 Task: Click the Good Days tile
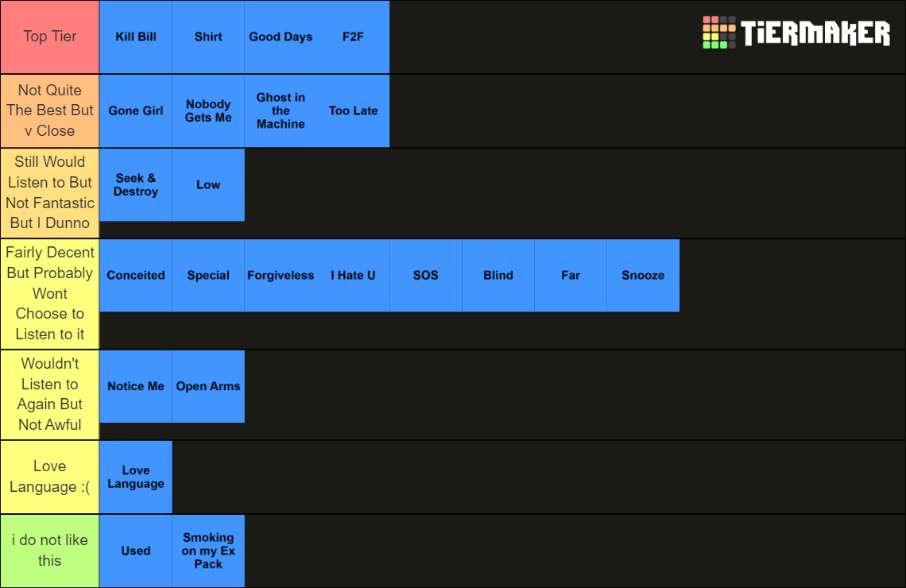(x=281, y=37)
